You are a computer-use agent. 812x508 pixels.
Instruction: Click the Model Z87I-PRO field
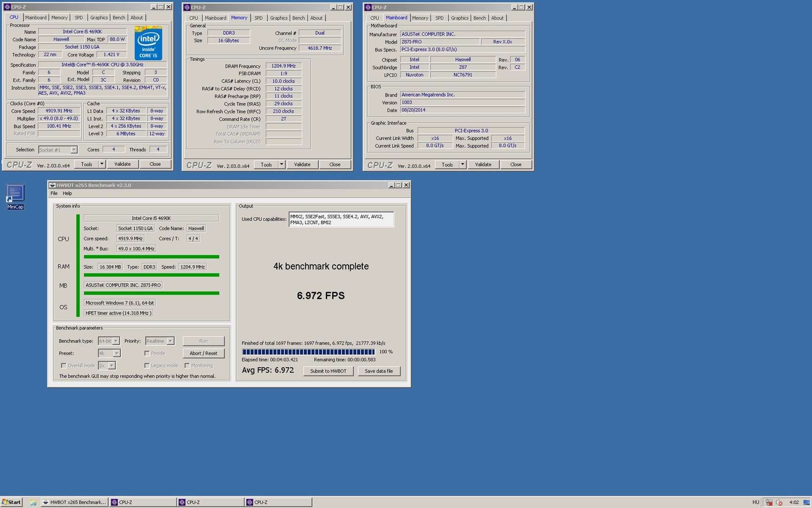click(x=440, y=42)
